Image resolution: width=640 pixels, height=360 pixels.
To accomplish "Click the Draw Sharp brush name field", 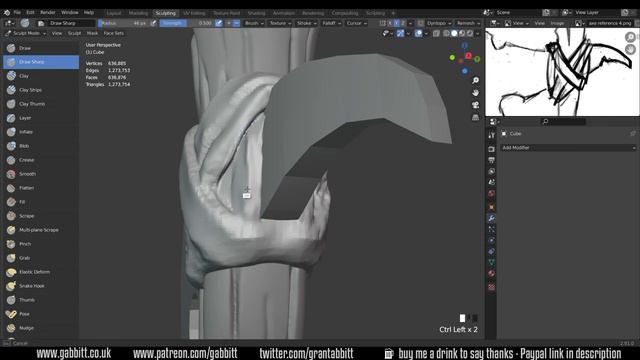I will click(72, 23).
